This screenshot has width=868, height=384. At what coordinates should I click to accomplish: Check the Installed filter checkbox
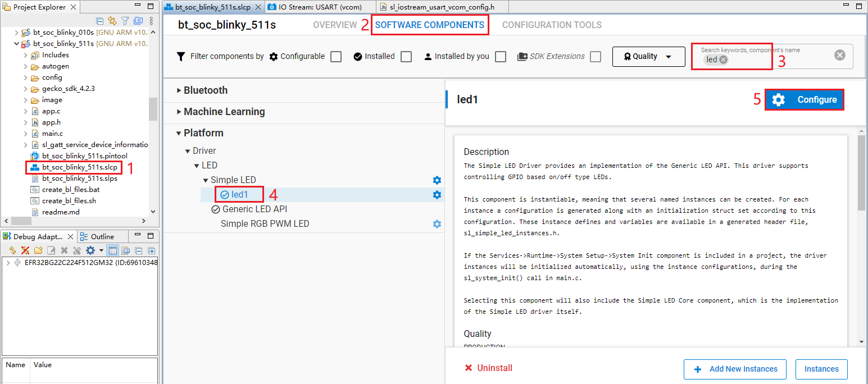click(x=406, y=57)
